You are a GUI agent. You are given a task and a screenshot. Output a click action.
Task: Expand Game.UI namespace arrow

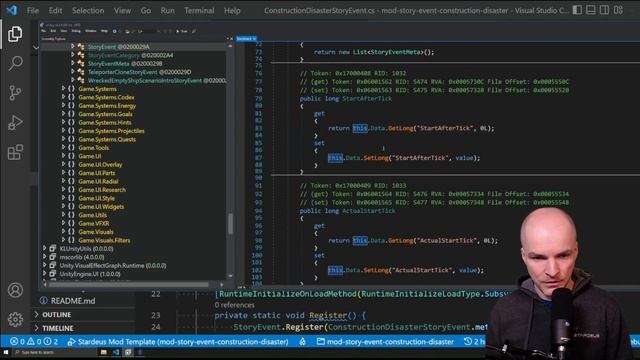click(63, 156)
